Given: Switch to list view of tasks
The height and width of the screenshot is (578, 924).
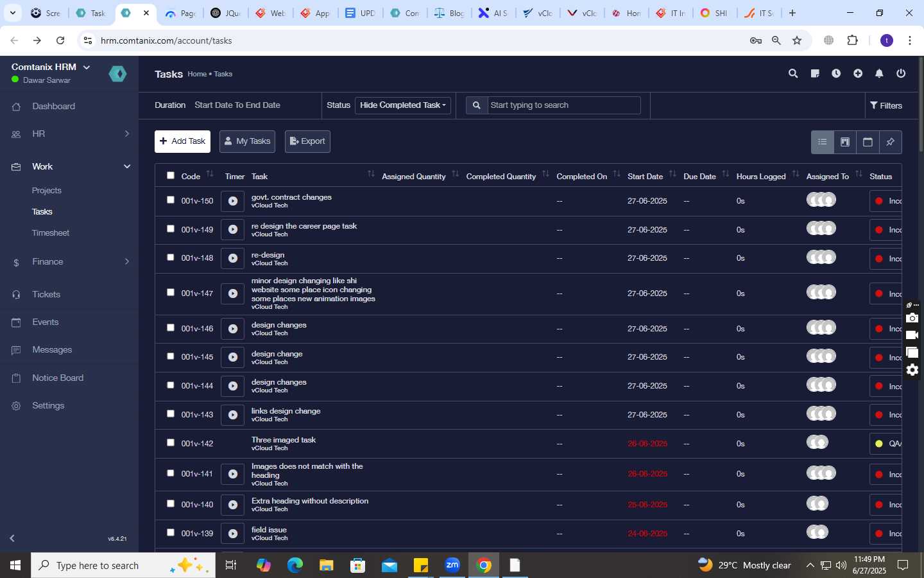Looking at the screenshot, I should click(x=822, y=142).
